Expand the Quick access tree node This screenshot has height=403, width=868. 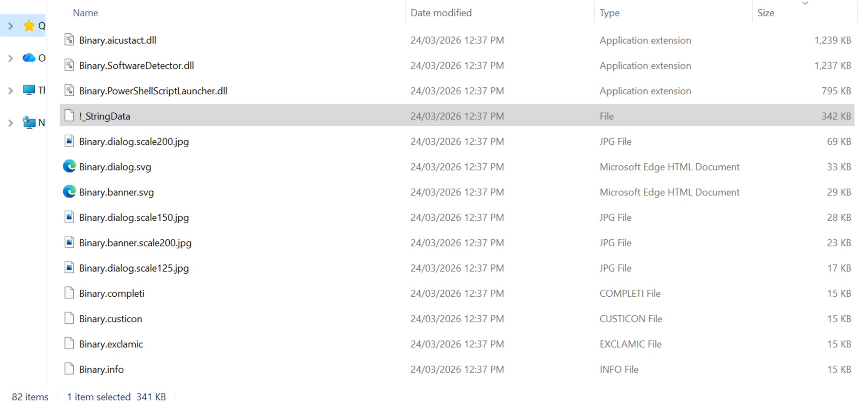11,26
